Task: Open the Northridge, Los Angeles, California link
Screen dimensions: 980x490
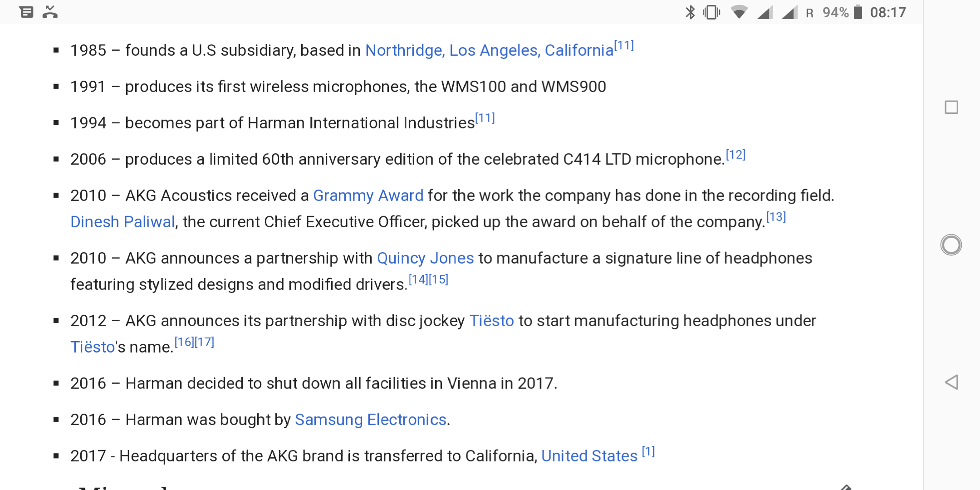Action: click(489, 50)
